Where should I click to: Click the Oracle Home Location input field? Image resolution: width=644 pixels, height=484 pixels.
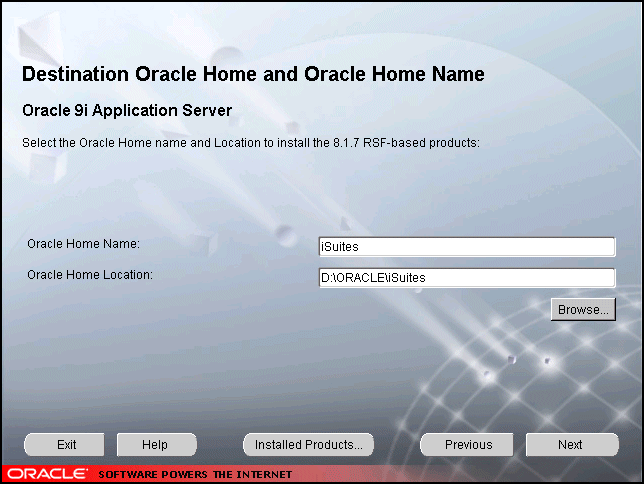[467, 278]
